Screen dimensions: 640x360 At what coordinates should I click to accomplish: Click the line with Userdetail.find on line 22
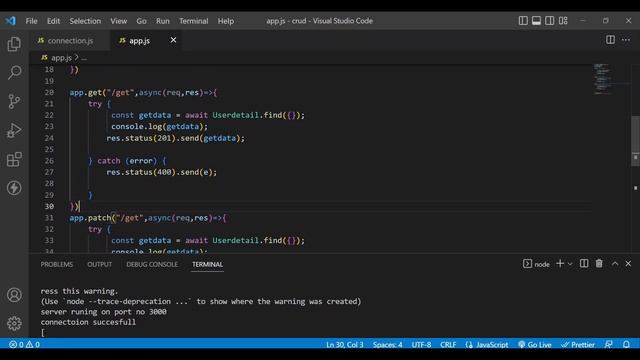click(x=208, y=116)
